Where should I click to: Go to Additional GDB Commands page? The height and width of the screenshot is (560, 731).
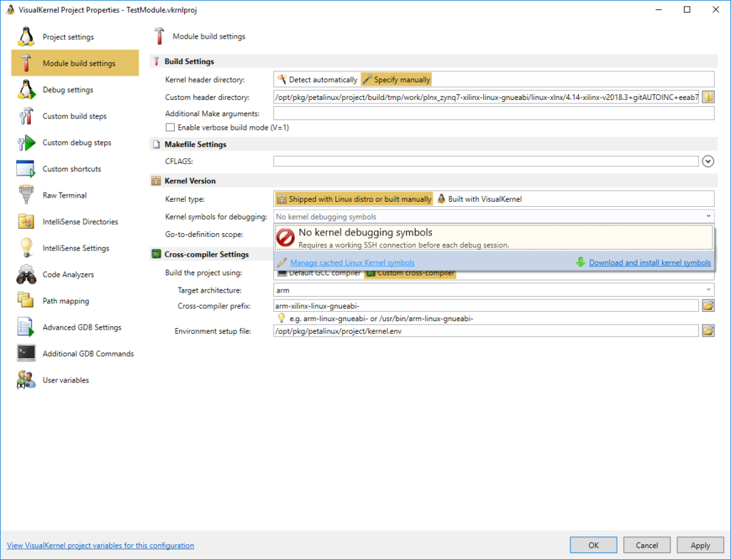point(88,354)
